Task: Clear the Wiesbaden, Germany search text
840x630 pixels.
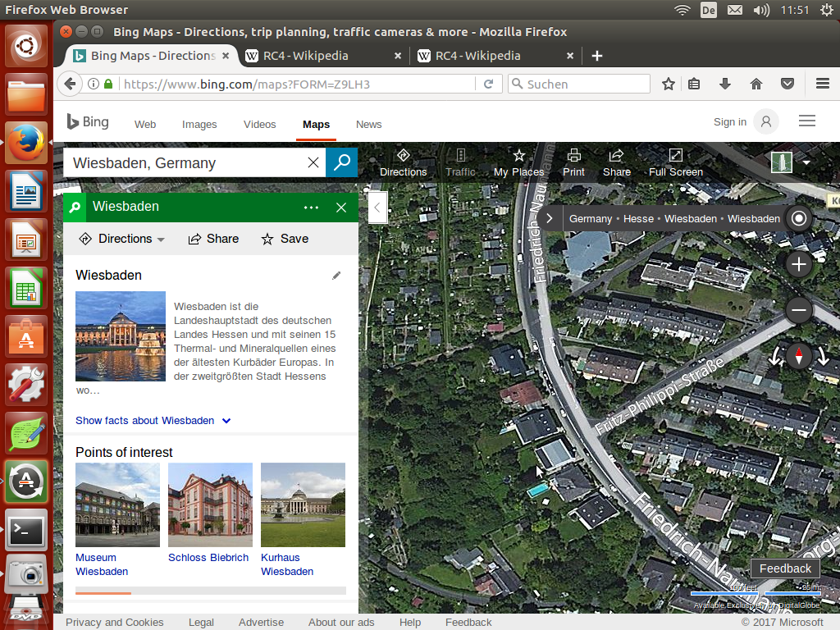Action: click(313, 162)
